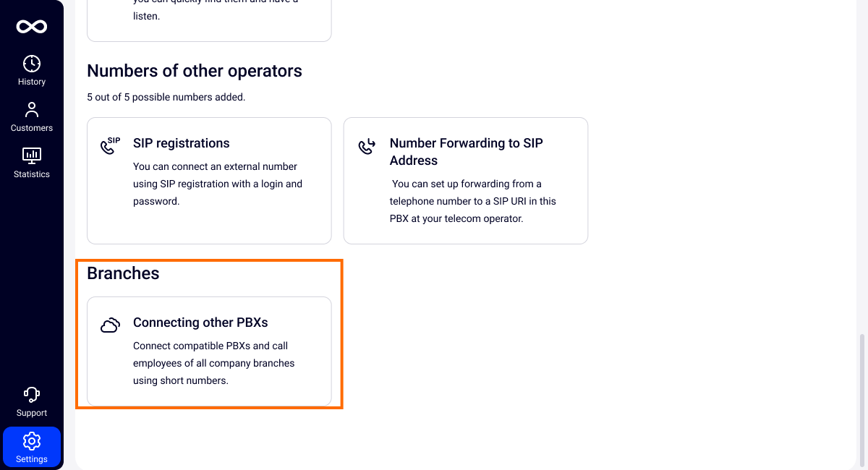Click the SIP phone icon
868x470 pixels.
tap(109, 146)
